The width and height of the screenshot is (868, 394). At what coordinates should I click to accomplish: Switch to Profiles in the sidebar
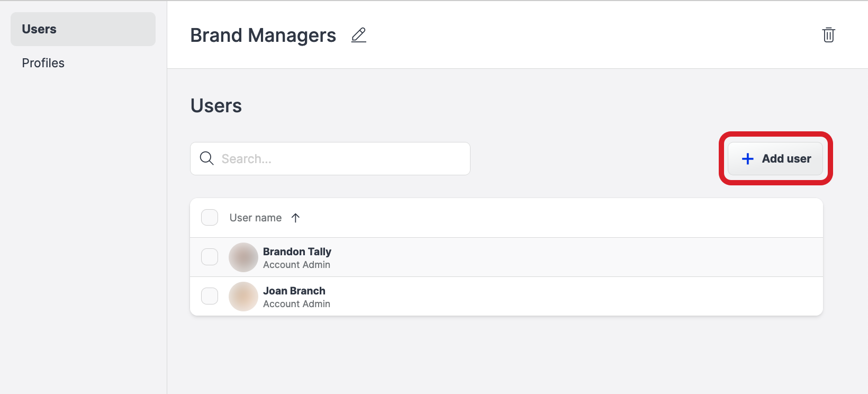(x=43, y=63)
